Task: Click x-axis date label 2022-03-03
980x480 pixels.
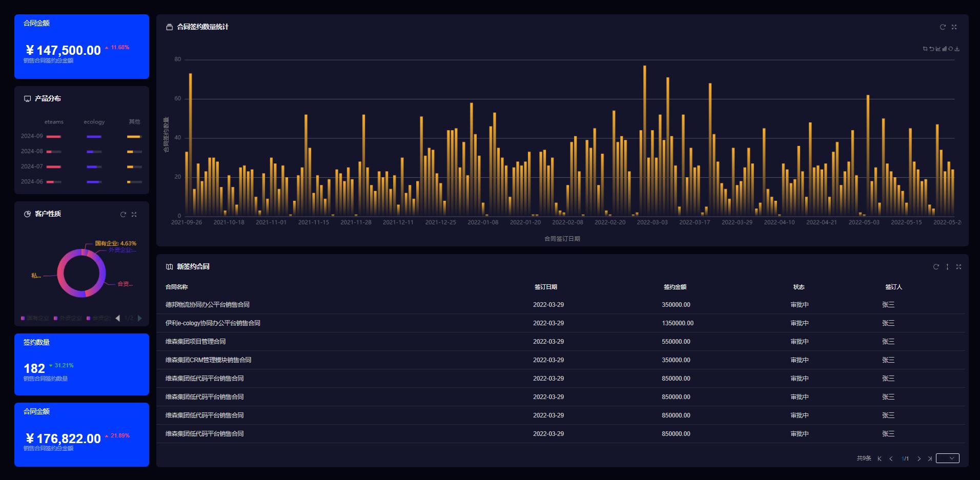Action: pyautogui.click(x=652, y=222)
